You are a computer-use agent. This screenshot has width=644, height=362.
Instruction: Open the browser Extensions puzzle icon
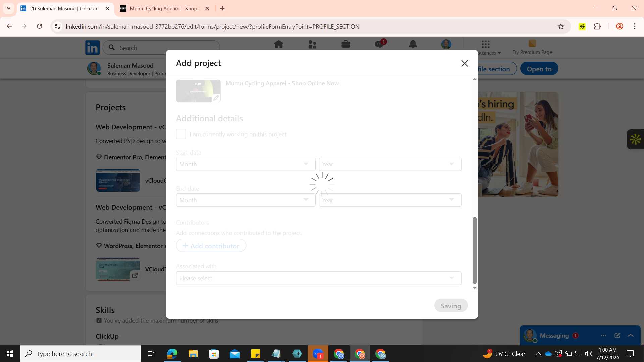pyautogui.click(x=597, y=26)
